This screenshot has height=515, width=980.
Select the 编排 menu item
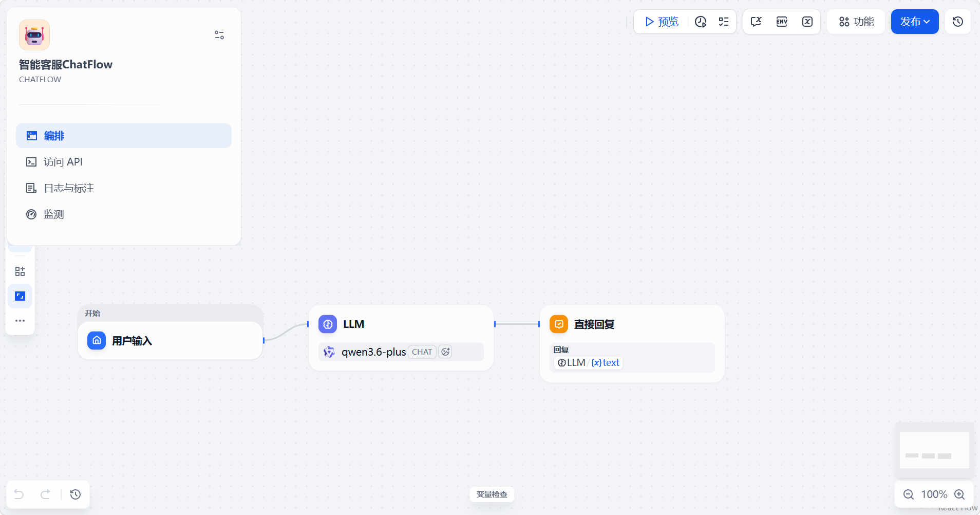click(124, 136)
